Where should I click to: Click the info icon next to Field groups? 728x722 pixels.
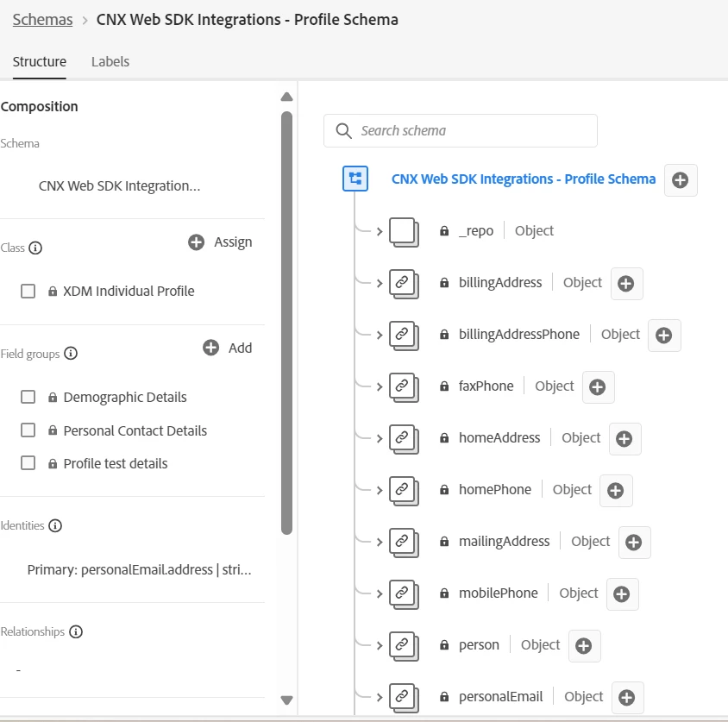point(71,354)
